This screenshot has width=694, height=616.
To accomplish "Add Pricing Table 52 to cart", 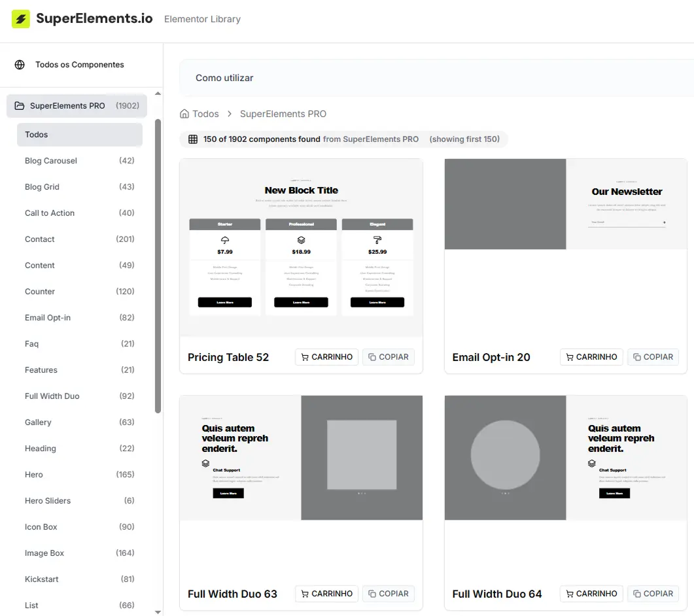I will coord(326,357).
